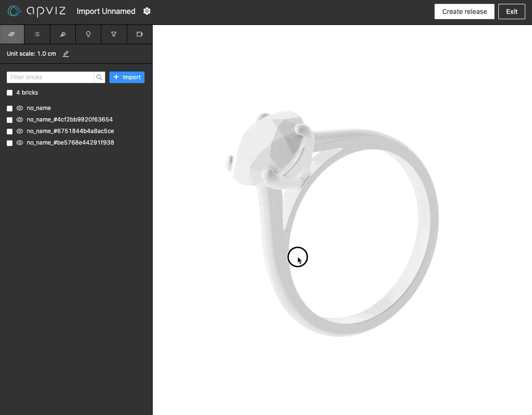532x415 pixels.
Task: Open the camera tab icon
Action: [139, 34]
